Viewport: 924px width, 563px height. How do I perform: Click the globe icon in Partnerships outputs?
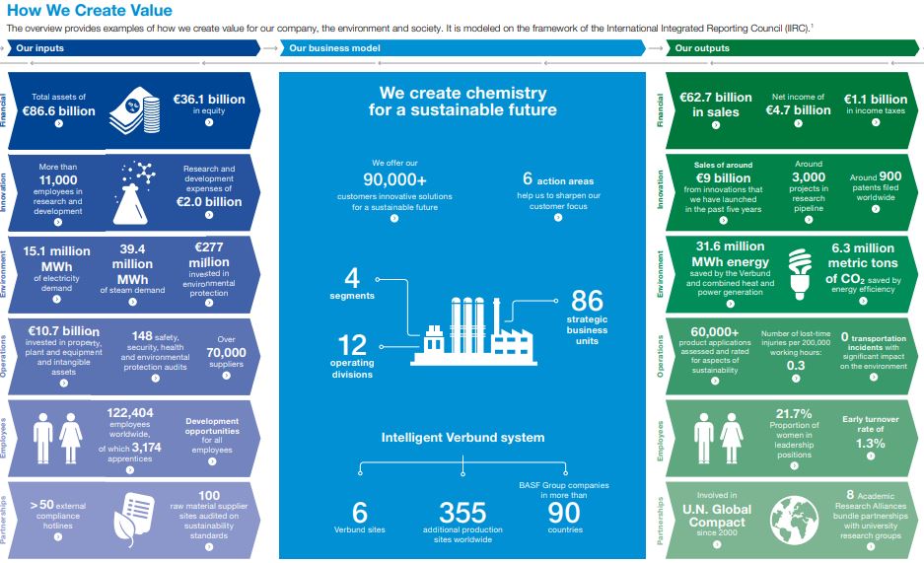(799, 515)
